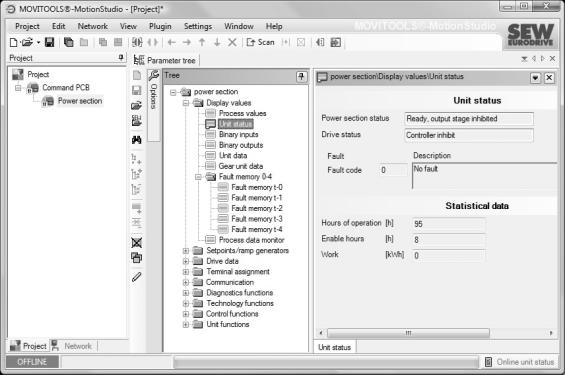
Task: Click the toolbar icon immediately left of the last one
Action: 320,43
